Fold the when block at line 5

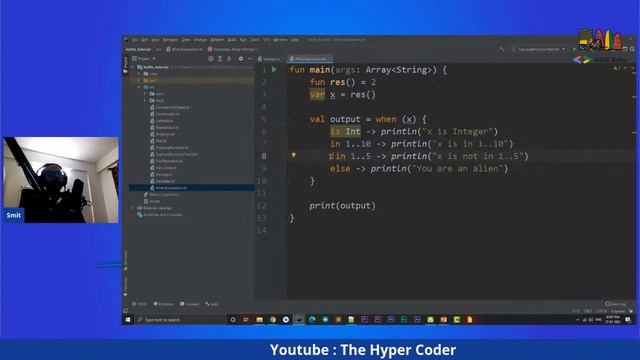[x=287, y=119]
